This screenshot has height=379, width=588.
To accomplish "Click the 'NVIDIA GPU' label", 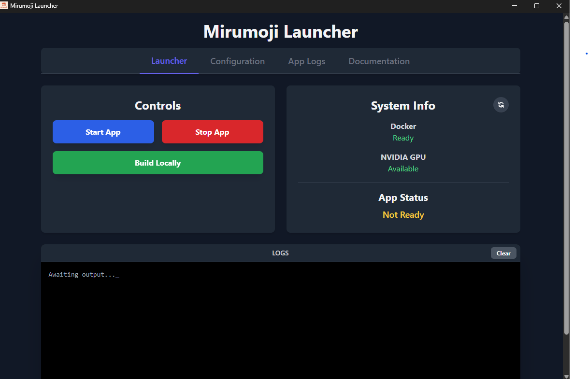I will tap(403, 157).
